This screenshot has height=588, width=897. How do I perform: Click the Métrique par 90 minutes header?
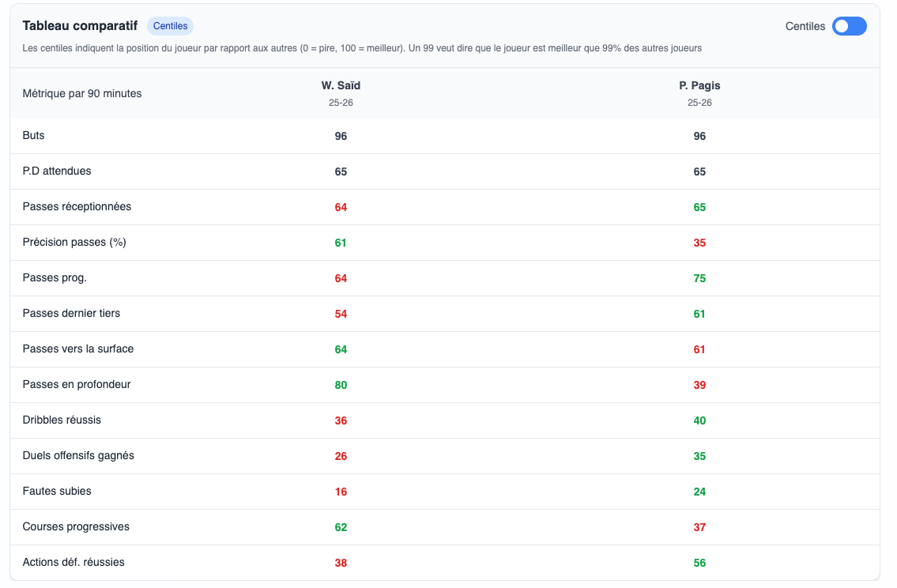(x=82, y=93)
